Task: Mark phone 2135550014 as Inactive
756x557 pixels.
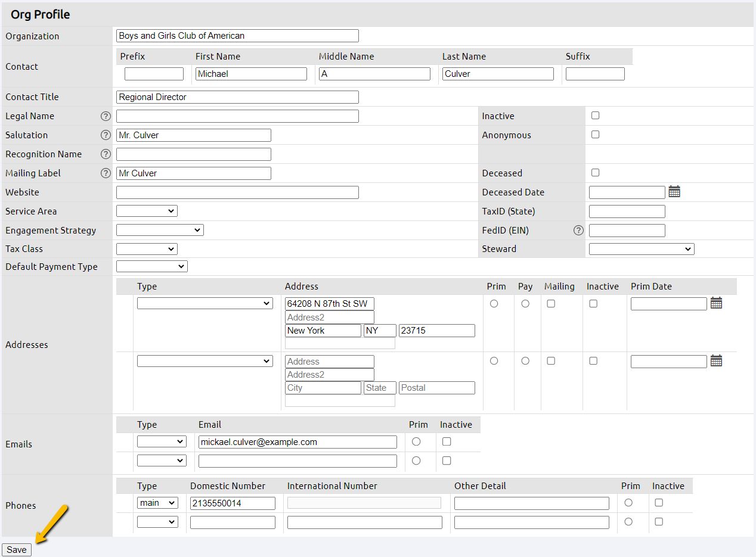Action: (x=659, y=503)
